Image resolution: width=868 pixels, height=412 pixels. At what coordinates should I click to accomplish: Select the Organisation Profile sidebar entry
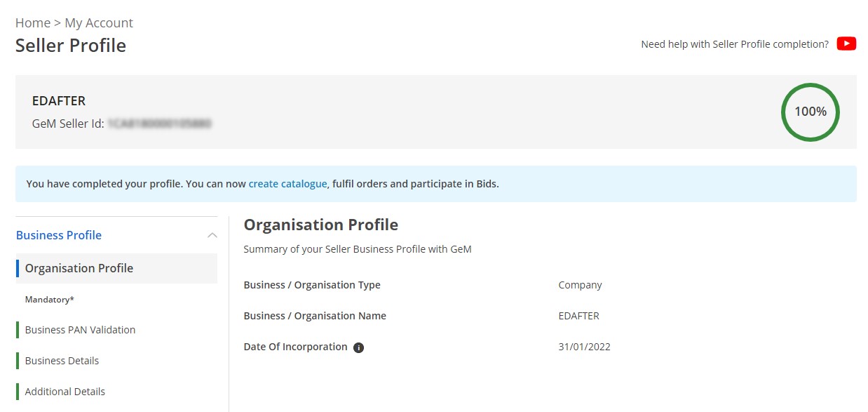tap(79, 268)
